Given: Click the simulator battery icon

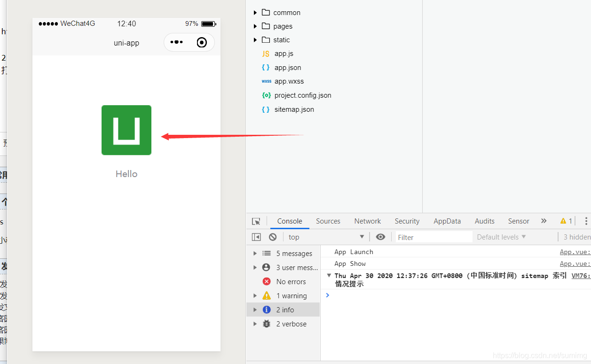Looking at the screenshot, I should (x=208, y=24).
